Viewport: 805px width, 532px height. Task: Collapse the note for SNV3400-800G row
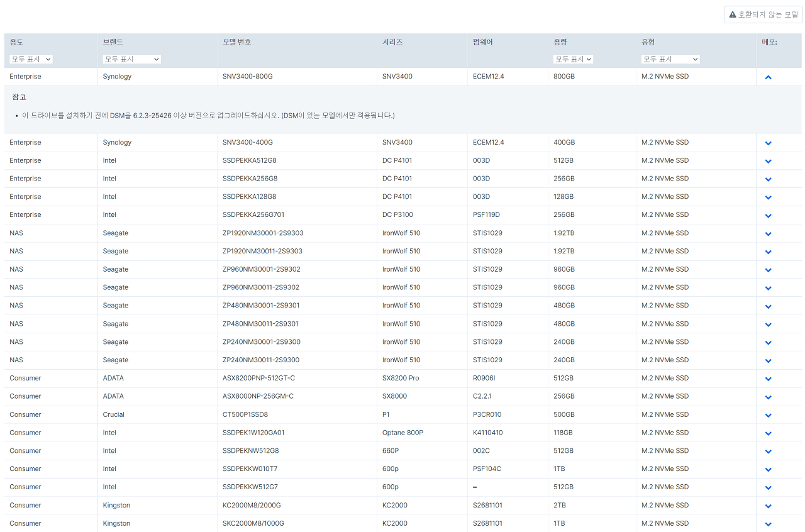tap(768, 77)
